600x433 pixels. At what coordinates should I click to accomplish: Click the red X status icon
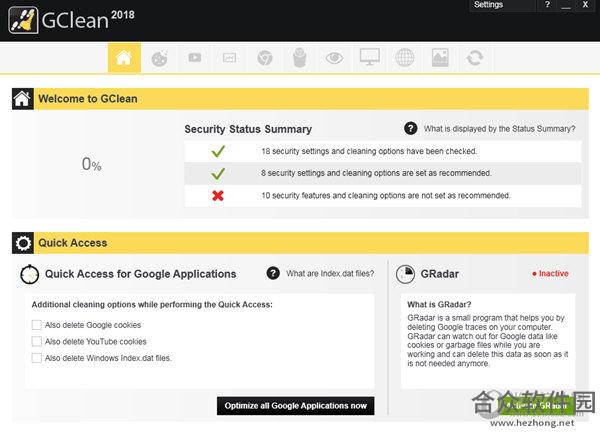pyautogui.click(x=218, y=195)
